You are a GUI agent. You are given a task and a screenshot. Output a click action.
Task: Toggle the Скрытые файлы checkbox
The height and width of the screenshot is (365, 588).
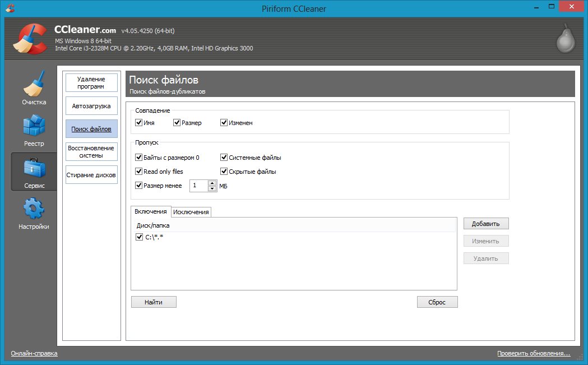pos(224,172)
